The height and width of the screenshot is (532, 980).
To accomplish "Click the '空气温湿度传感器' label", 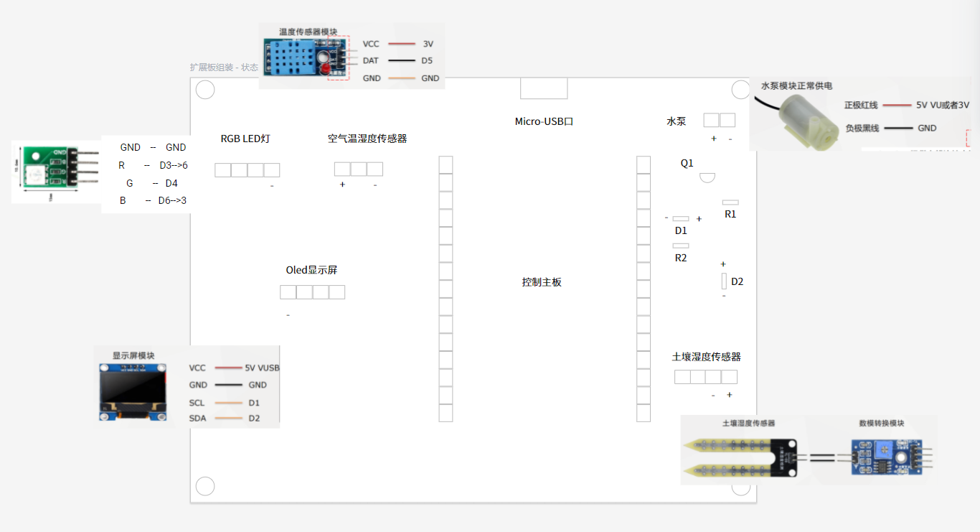I will click(x=367, y=139).
